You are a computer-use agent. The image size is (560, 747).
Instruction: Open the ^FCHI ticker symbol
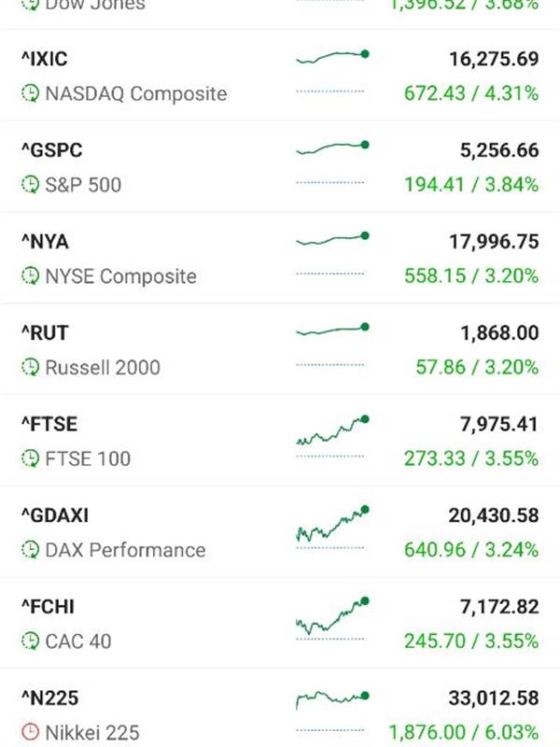coord(50,607)
